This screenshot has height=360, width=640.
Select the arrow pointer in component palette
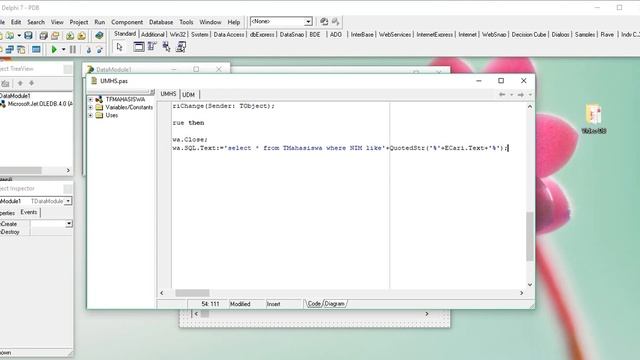point(119,47)
